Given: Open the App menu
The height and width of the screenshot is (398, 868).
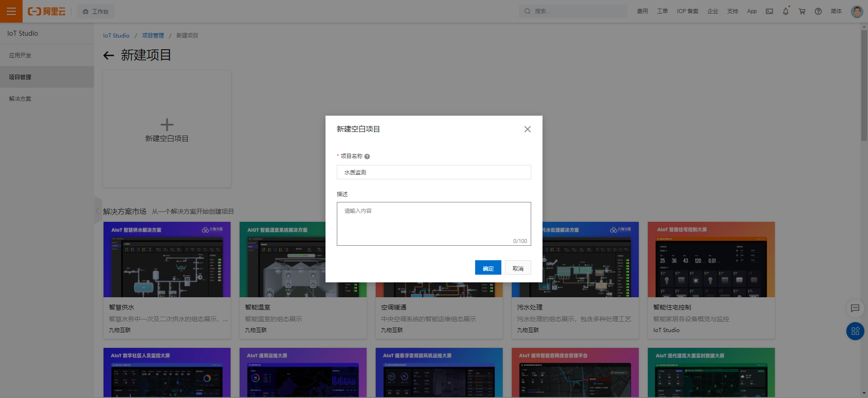Looking at the screenshot, I should [x=752, y=11].
